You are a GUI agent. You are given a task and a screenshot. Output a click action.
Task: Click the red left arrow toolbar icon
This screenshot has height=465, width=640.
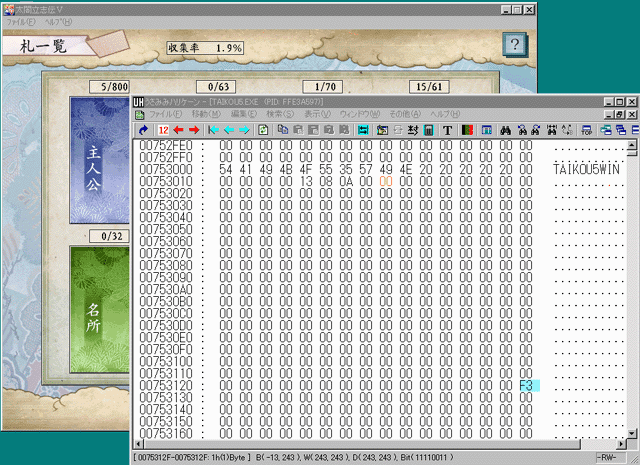click(178, 130)
